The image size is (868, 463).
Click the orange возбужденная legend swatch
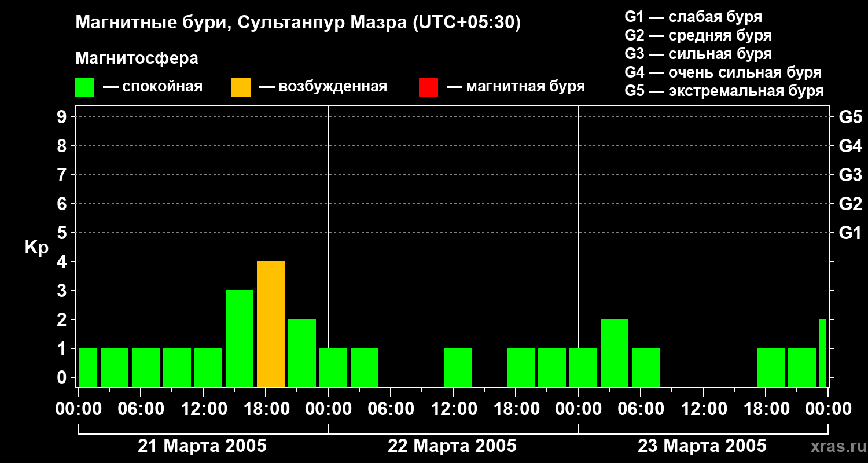click(x=241, y=87)
